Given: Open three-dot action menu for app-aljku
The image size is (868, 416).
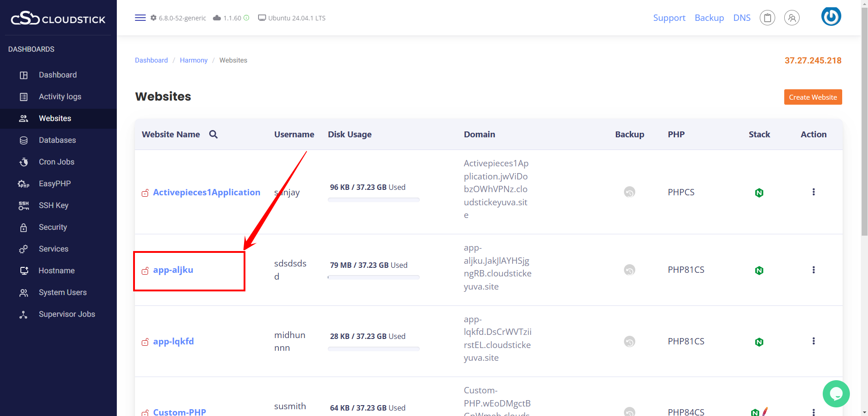Looking at the screenshot, I should coord(813,270).
